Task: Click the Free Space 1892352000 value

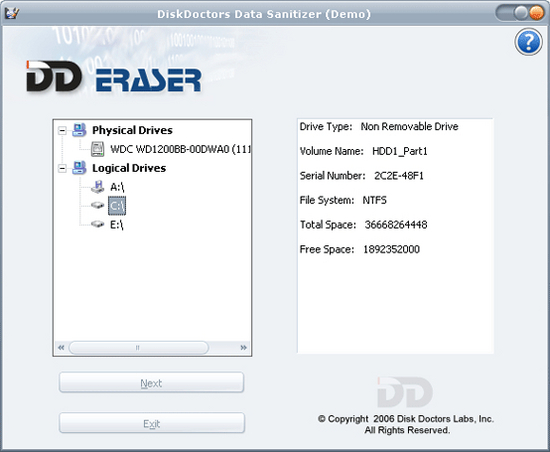Action: [x=391, y=249]
